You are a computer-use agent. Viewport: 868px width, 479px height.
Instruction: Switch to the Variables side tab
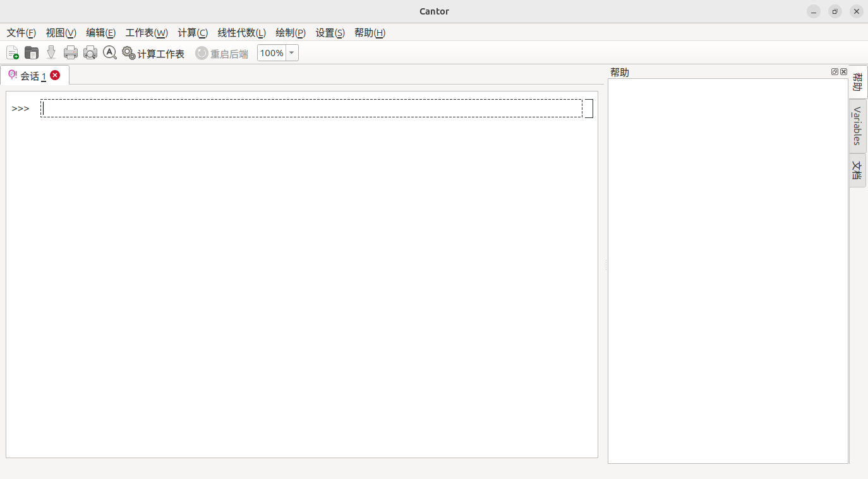[x=857, y=126]
